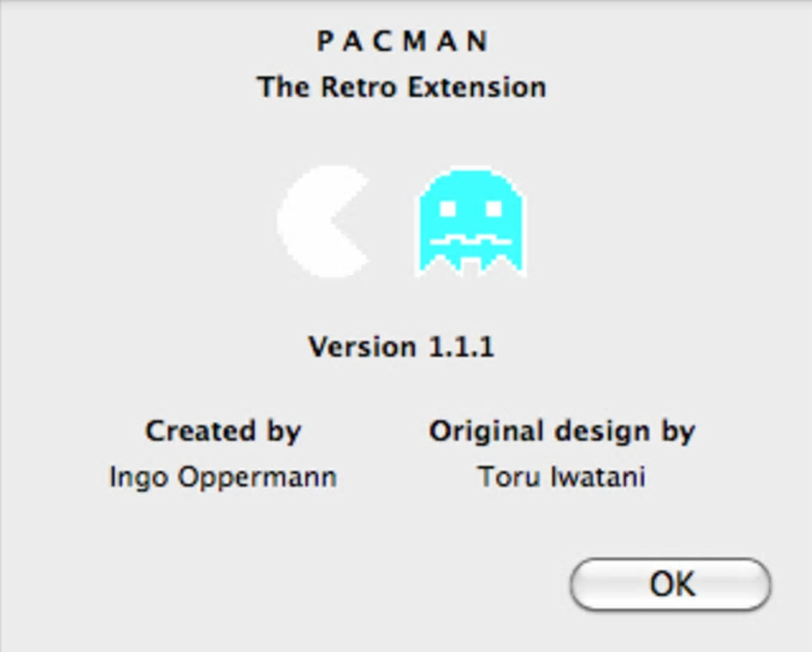Viewport: 812px width, 652px height.
Task: Click the PACMAN title text
Action: pos(402,41)
